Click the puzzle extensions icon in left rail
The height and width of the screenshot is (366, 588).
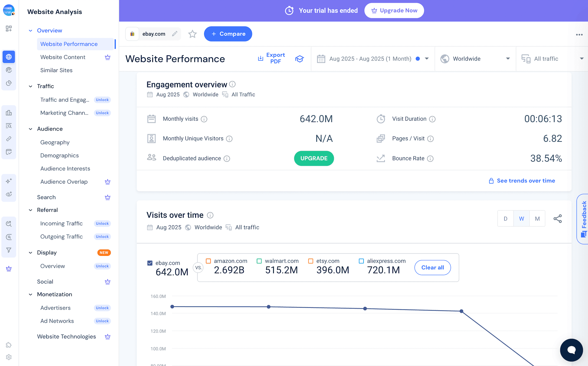click(x=9, y=345)
